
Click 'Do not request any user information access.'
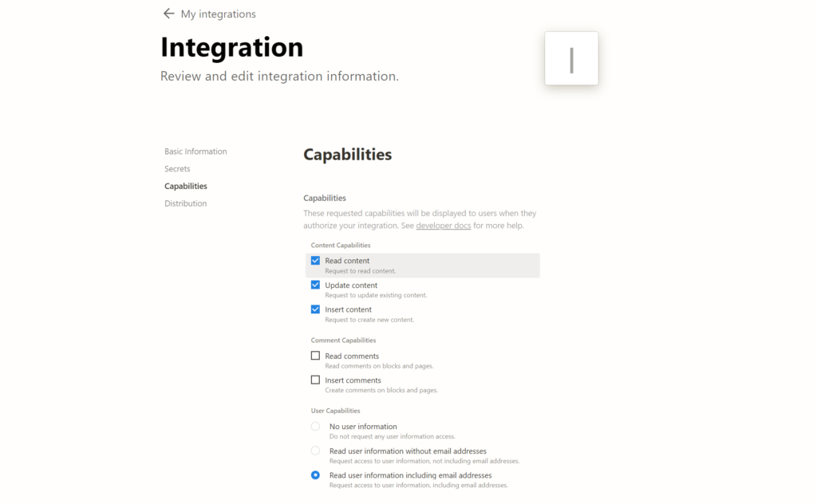tap(393, 436)
